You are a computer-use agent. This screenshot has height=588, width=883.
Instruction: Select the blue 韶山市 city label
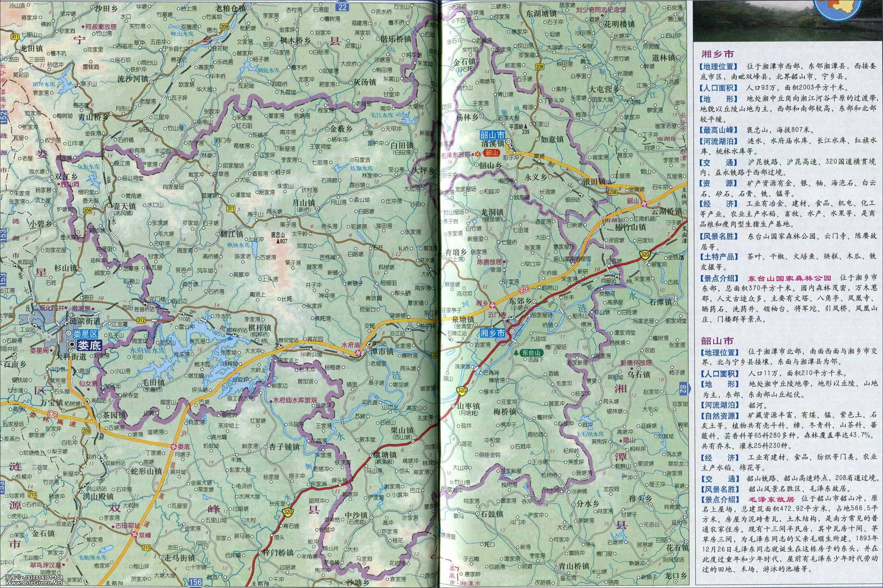[492, 135]
